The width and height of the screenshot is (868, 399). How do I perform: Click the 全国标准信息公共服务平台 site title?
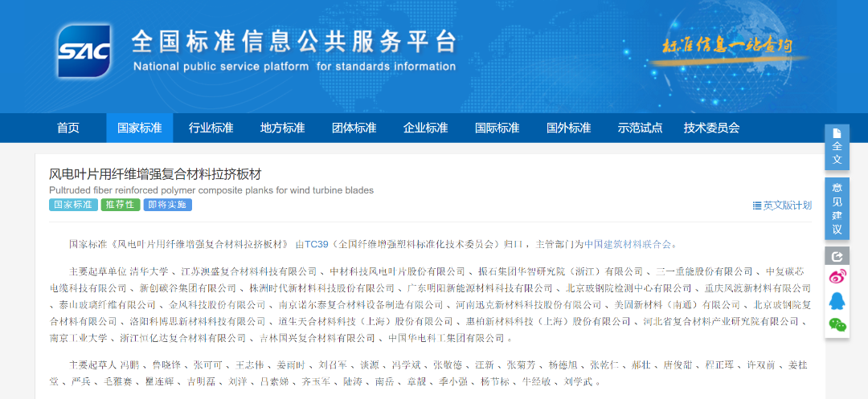pyautogui.click(x=293, y=42)
